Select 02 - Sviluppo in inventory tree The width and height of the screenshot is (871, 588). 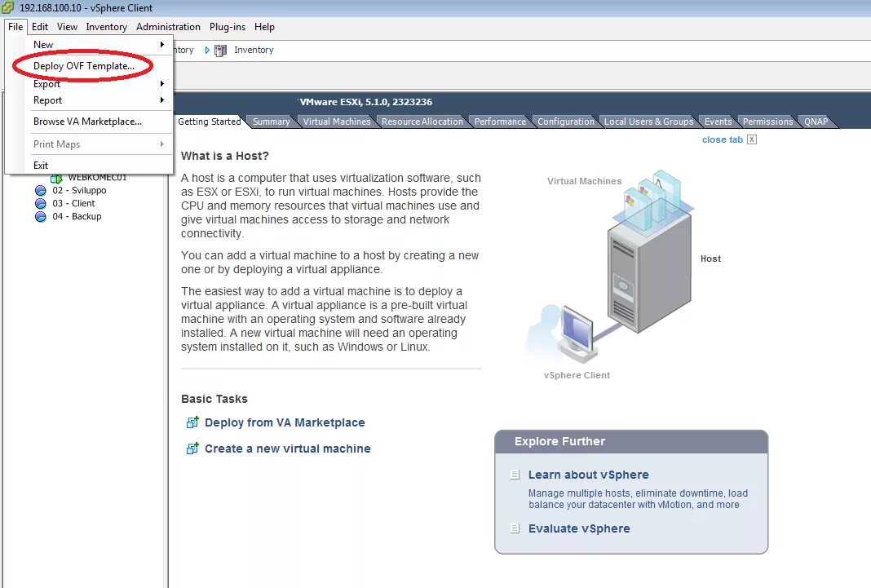tap(79, 191)
